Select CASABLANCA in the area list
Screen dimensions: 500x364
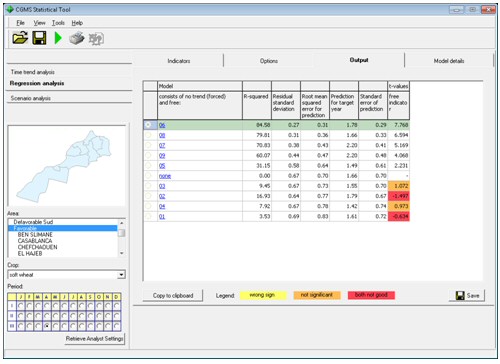point(35,241)
